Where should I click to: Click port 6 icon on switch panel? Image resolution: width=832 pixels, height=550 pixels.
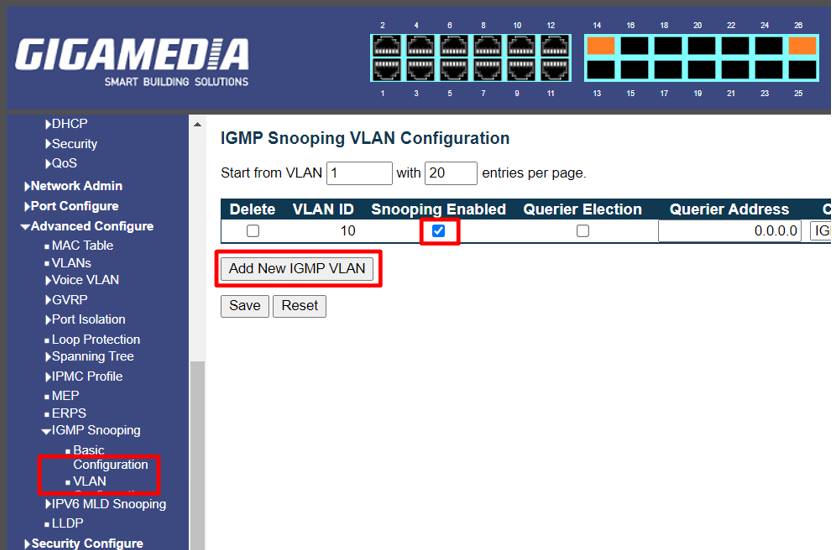point(454,46)
